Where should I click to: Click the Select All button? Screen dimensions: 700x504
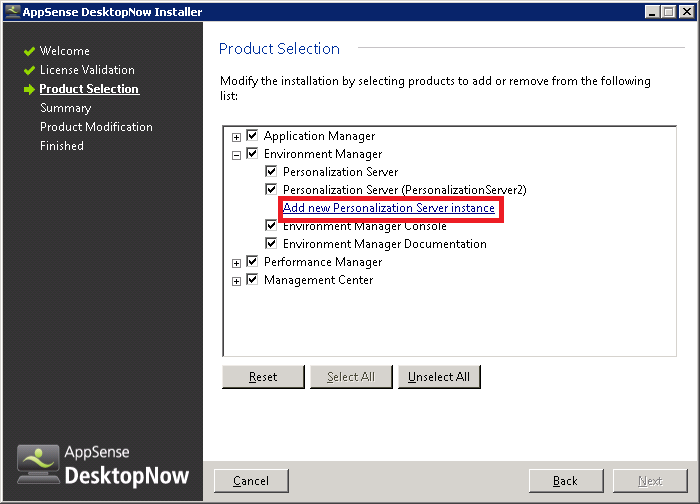click(x=351, y=377)
